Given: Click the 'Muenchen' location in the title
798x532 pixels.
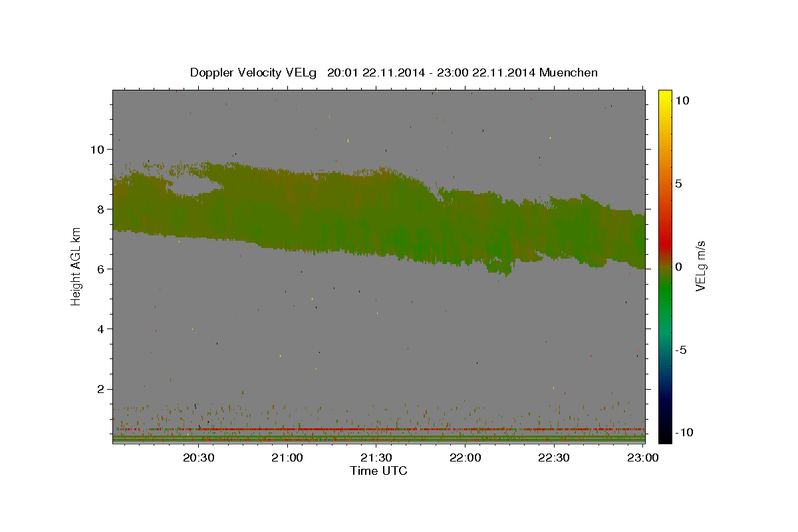Looking at the screenshot, I should 569,72.
